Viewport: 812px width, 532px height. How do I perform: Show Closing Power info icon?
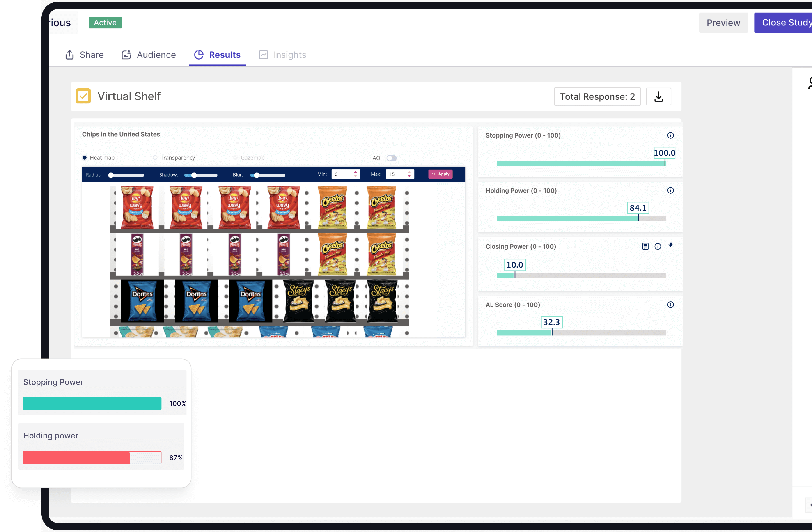657,246
